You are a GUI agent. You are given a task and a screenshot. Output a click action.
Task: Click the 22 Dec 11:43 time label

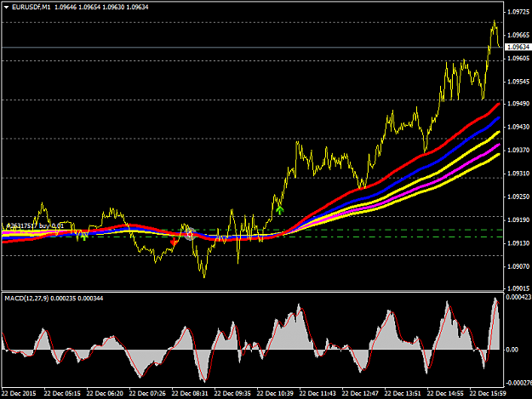pos(317,394)
